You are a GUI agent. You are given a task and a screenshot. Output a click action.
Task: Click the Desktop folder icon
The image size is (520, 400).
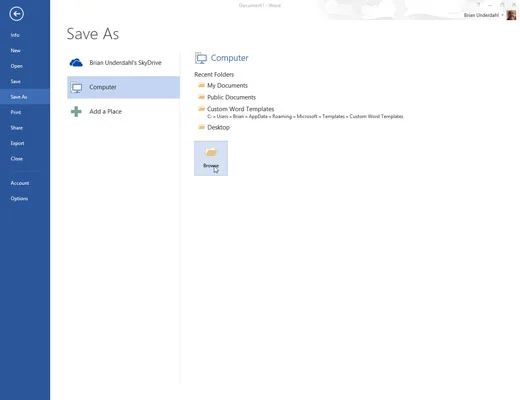(201, 127)
